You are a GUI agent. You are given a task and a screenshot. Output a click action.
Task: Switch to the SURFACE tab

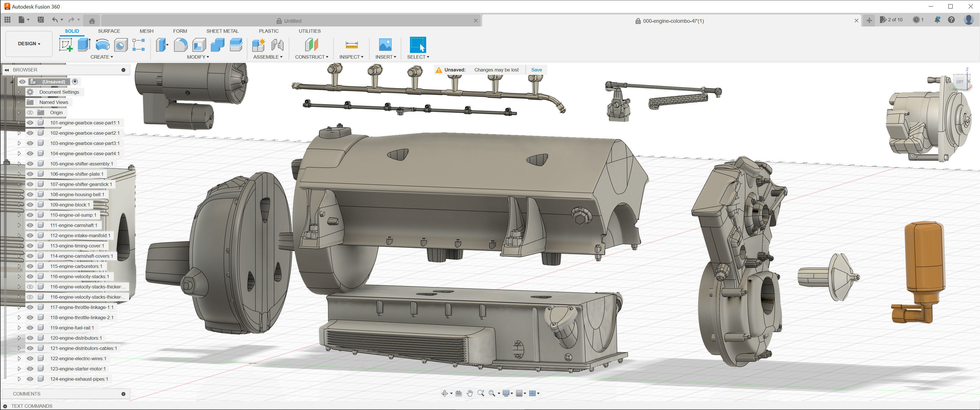click(x=109, y=31)
